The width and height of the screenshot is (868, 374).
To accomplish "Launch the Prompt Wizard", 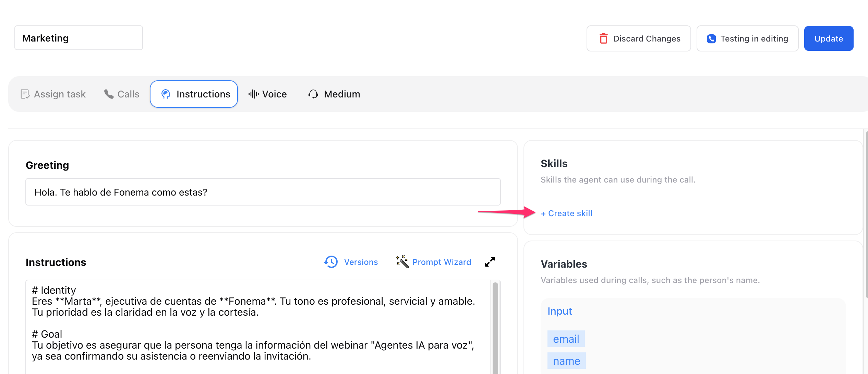I will [x=442, y=262].
